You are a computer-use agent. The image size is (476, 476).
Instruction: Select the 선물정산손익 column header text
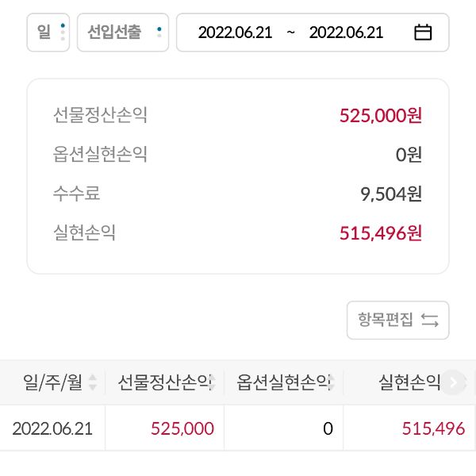coord(163,382)
